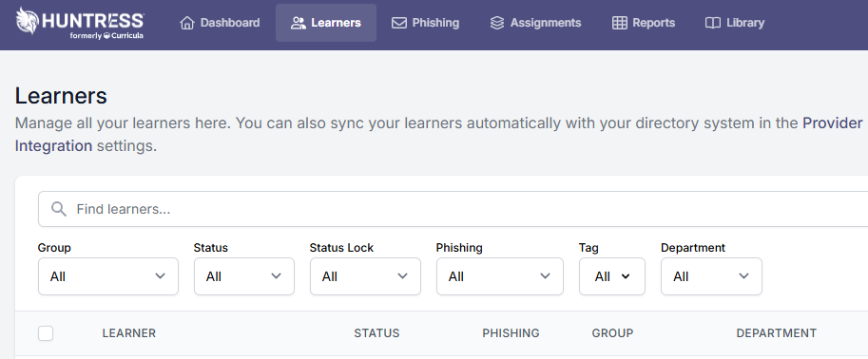
Task: Open the Tag filter dropdown
Action: 612,276
